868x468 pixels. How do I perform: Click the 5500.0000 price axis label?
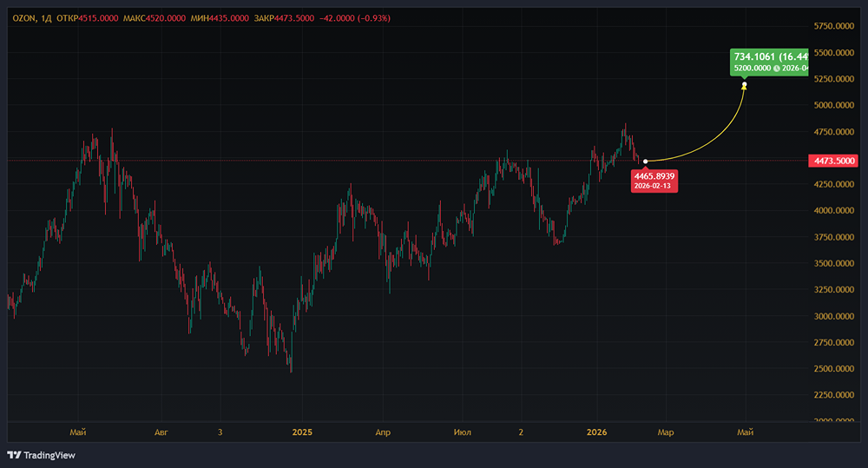point(833,53)
